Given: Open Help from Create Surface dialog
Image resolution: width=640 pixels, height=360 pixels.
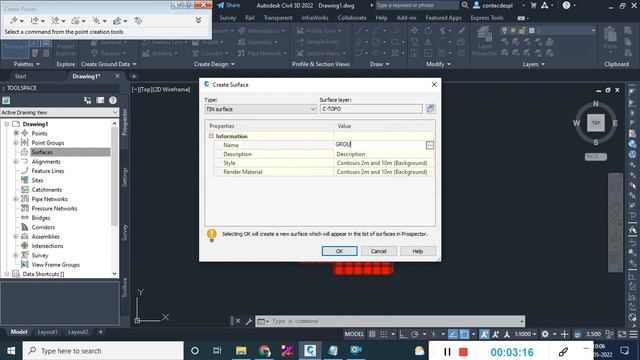Looking at the screenshot, I should click(418, 251).
